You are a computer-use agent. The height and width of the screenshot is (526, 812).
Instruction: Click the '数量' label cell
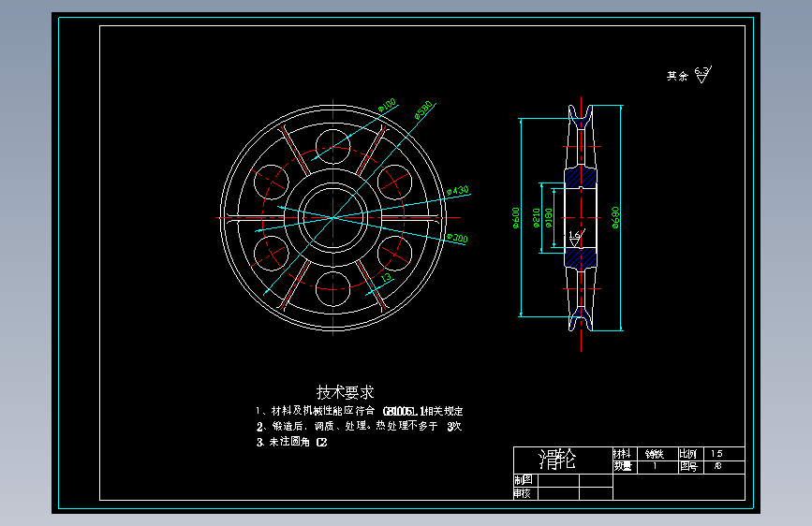pyautogui.click(x=623, y=466)
